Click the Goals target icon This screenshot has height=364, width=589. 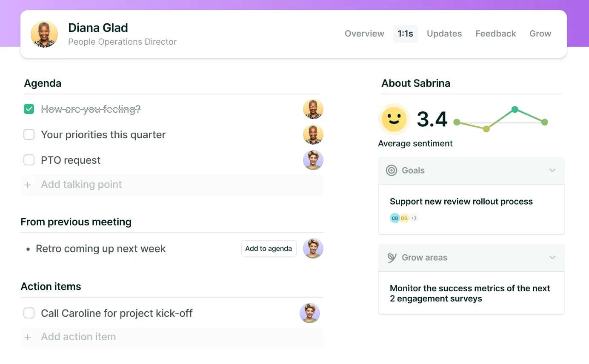pos(391,171)
